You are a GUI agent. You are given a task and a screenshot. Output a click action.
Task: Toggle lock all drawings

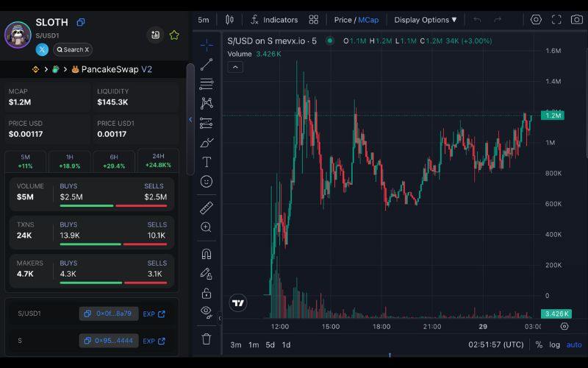pos(207,293)
